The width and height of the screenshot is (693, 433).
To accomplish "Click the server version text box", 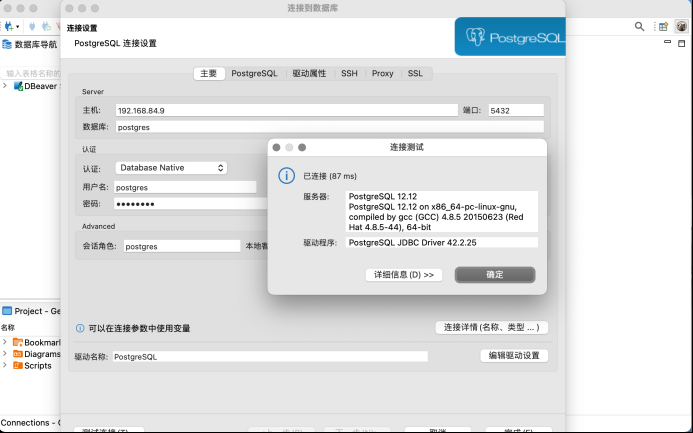I will click(x=442, y=212).
